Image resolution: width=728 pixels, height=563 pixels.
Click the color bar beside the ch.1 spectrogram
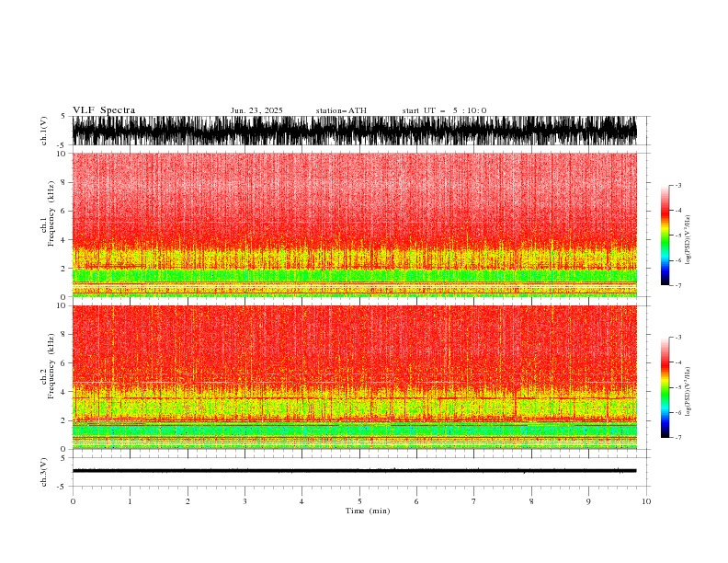665,236
